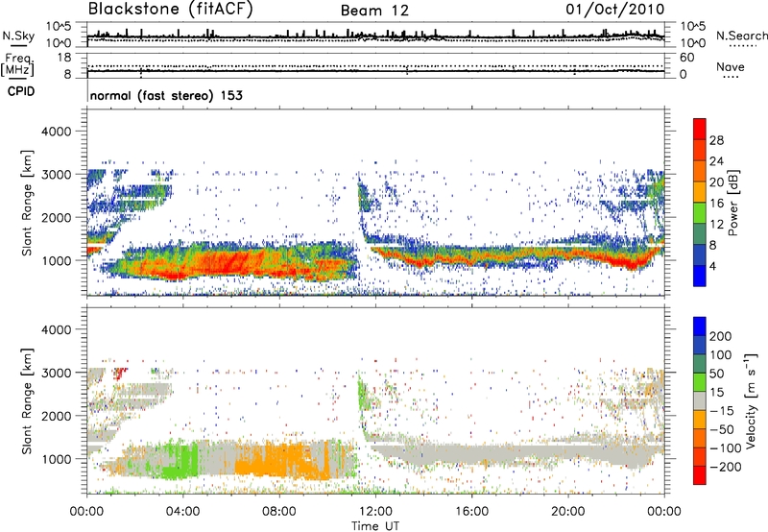Click the '-50' label on the Velocity colorbar

coord(722,429)
